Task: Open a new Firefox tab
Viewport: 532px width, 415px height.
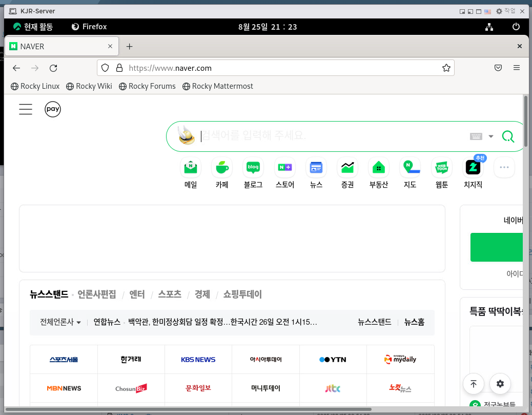Action: pos(129,47)
